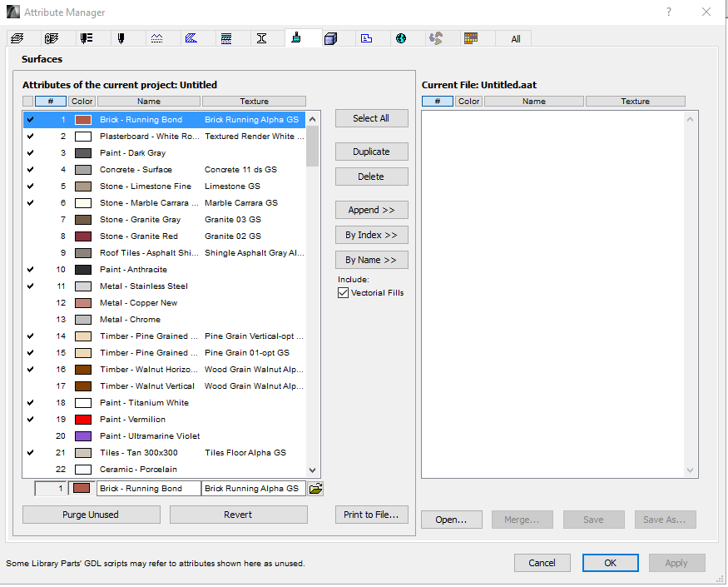Viewport: 728px width, 587px height.
Task: Toggle the Vectorial Fills checkbox
Action: tap(343, 293)
